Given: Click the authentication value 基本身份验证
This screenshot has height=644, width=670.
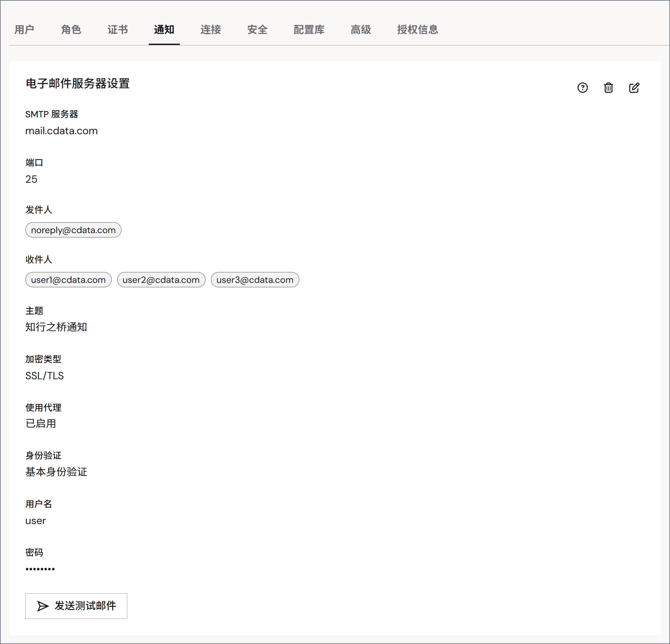Looking at the screenshot, I should (x=56, y=472).
